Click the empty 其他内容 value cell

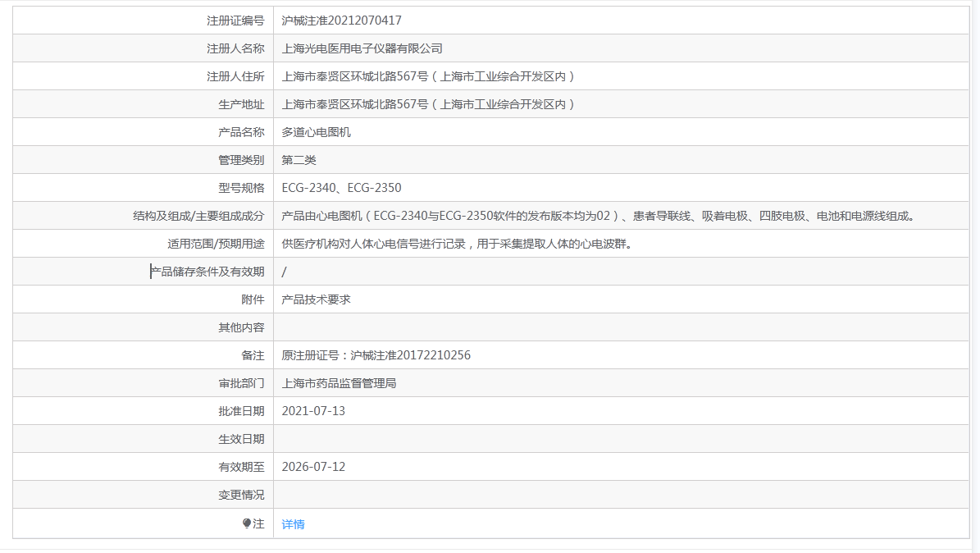coord(621,327)
